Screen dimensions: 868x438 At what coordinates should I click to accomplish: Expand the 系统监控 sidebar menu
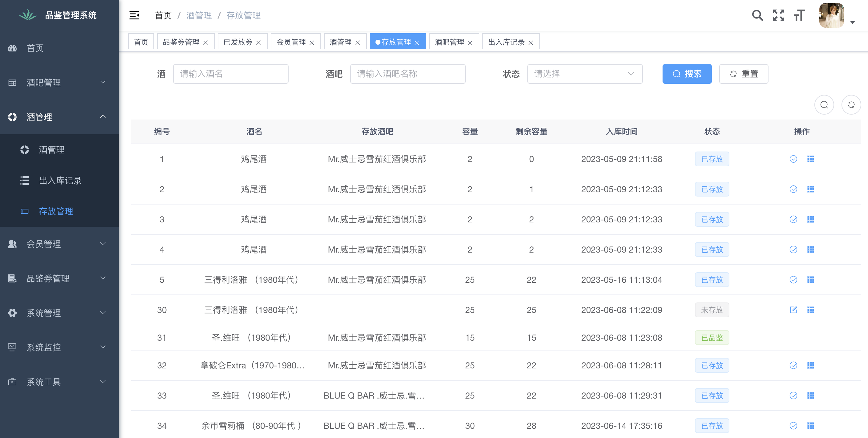coord(59,347)
